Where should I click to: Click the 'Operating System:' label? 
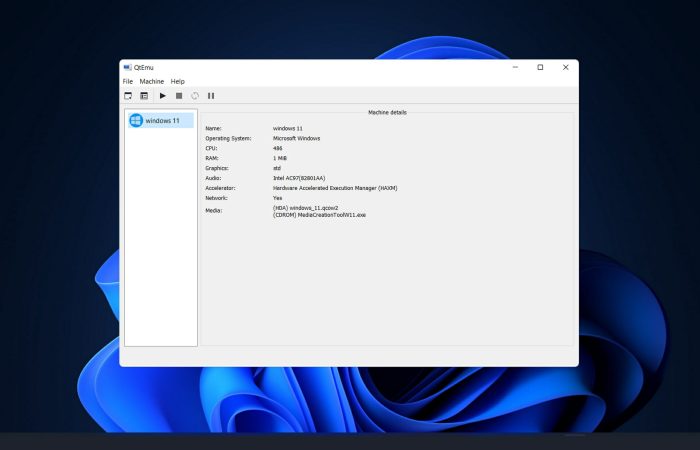228,138
